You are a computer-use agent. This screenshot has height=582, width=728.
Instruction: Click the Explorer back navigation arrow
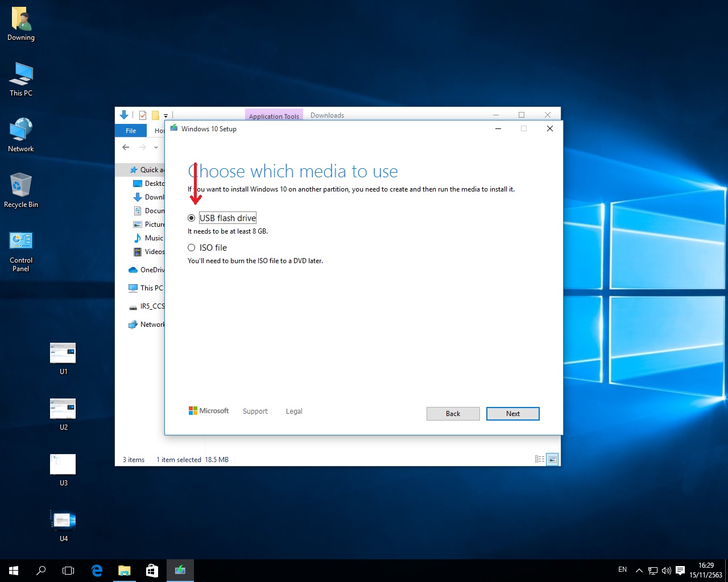pyautogui.click(x=126, y=147)
